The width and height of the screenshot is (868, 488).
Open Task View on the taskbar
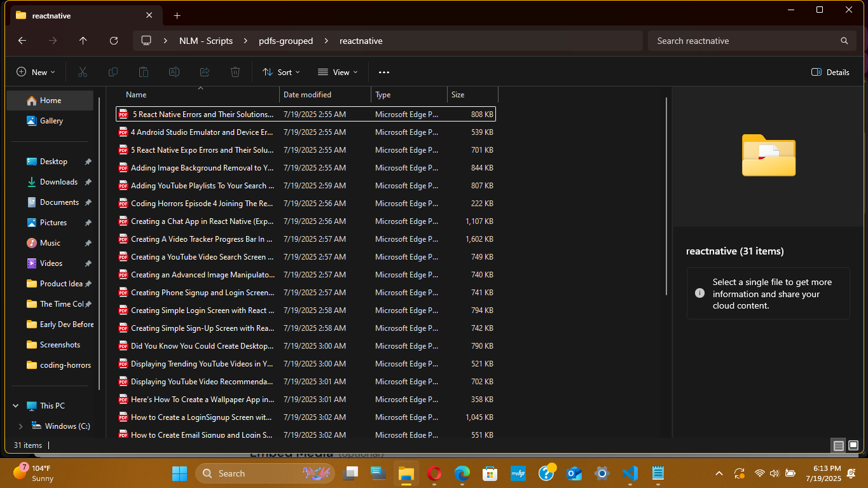click(350, 473)
